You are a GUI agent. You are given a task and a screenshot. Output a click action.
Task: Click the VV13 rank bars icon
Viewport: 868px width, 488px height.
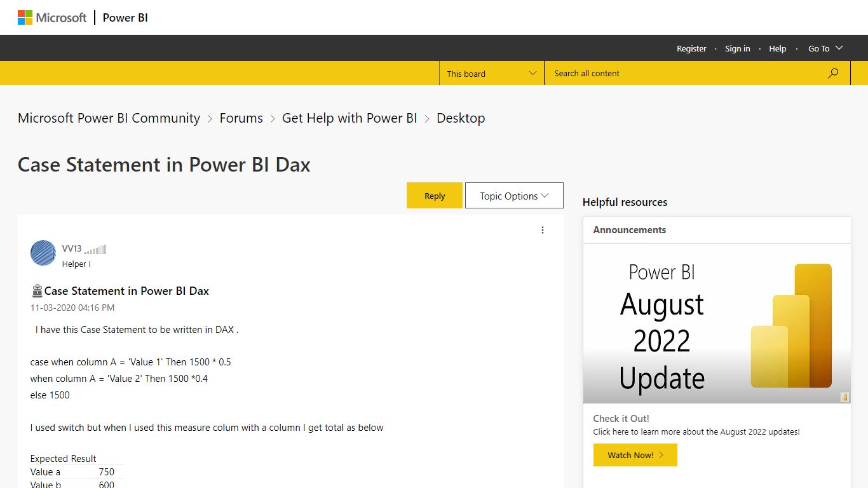pyautogui.click(x=95, y=250)
